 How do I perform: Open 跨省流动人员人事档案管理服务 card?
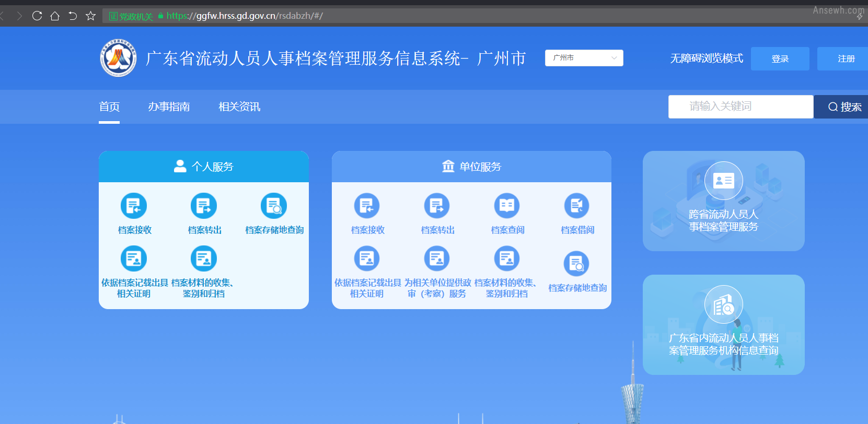point(724,201)
